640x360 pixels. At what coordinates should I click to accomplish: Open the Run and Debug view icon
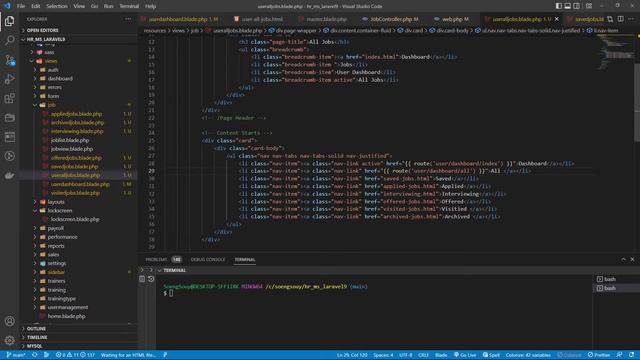[9, 79]
